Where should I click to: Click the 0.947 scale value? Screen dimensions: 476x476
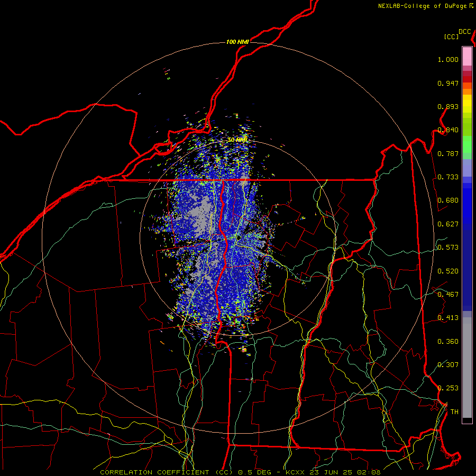click(x=448, y=83)
